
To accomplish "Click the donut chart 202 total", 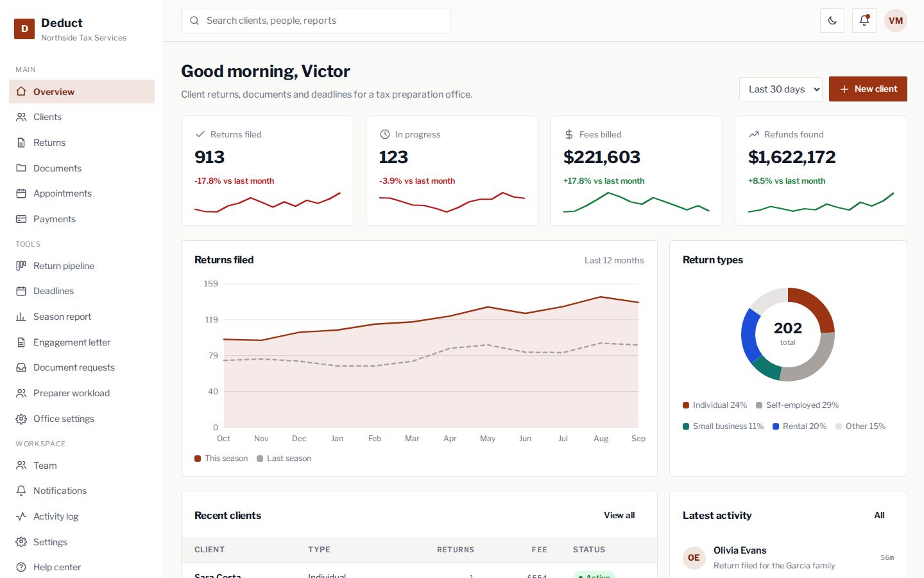I will (x=788, y=334).
